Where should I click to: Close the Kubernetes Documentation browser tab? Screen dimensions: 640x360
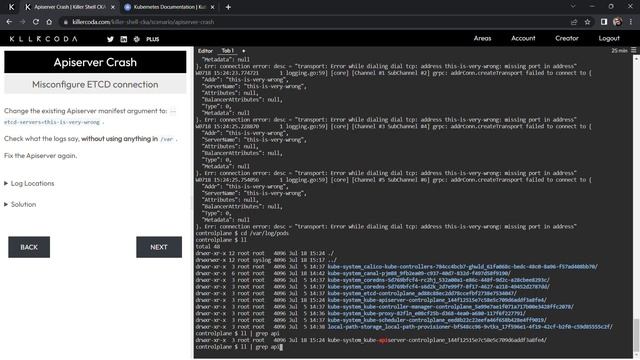click(212, 7)
